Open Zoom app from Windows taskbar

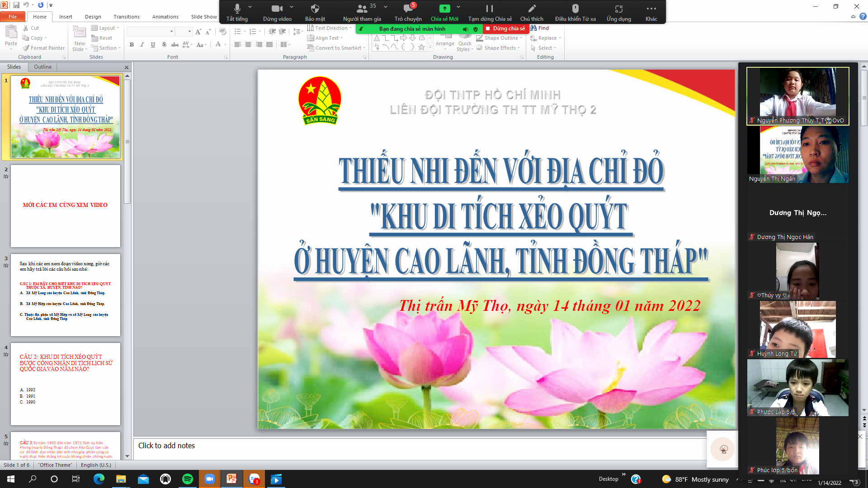click(210, 479)
